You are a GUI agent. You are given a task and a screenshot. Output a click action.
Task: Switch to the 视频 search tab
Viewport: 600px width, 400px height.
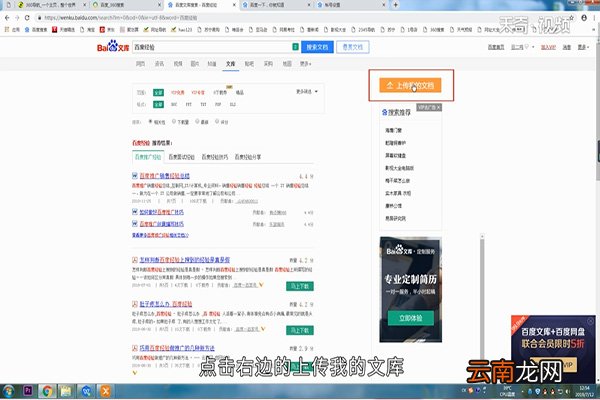click(x=178, y=64)
